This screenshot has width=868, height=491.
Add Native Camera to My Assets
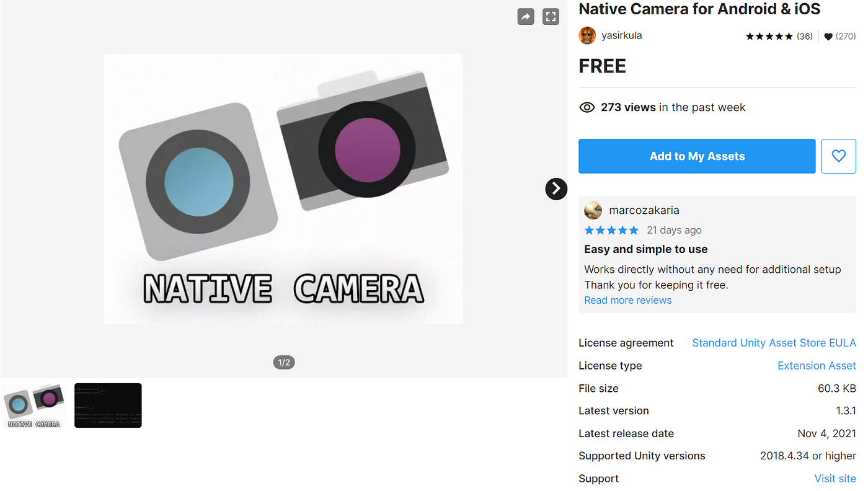pos(697,156)
